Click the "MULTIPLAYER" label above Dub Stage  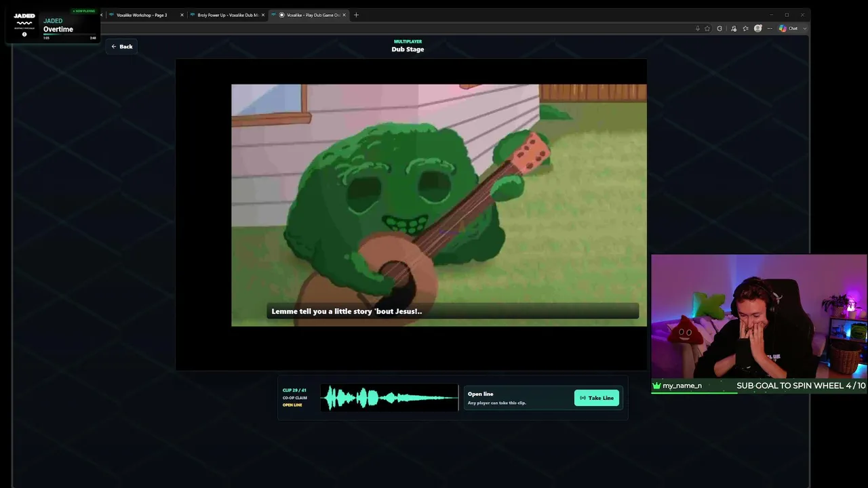(408, 41)
